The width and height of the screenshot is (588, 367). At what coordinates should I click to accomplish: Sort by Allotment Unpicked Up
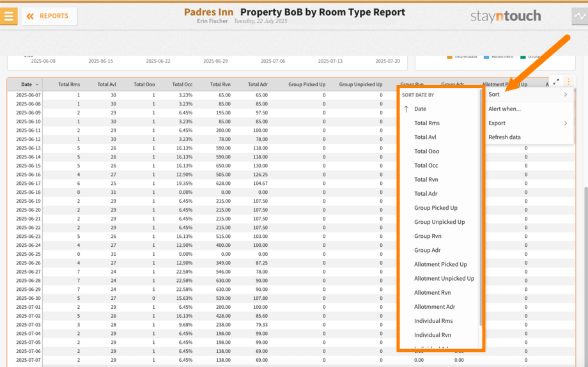(444, 278)
